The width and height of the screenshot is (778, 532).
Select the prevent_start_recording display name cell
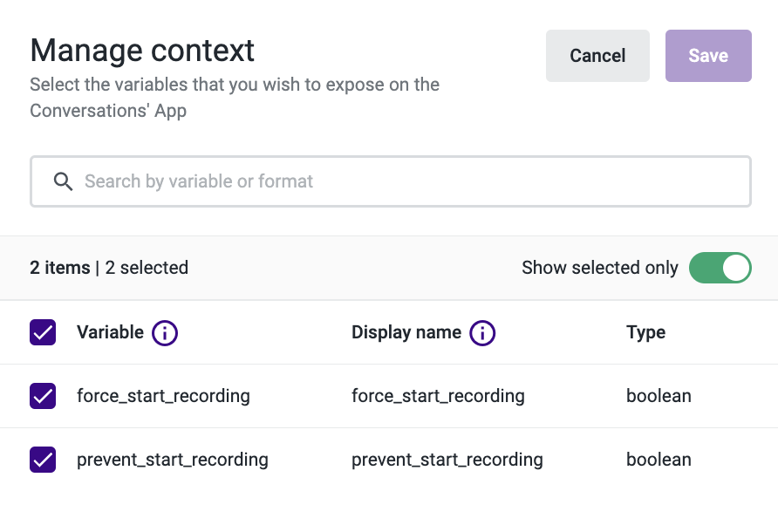tap(447, 460)
